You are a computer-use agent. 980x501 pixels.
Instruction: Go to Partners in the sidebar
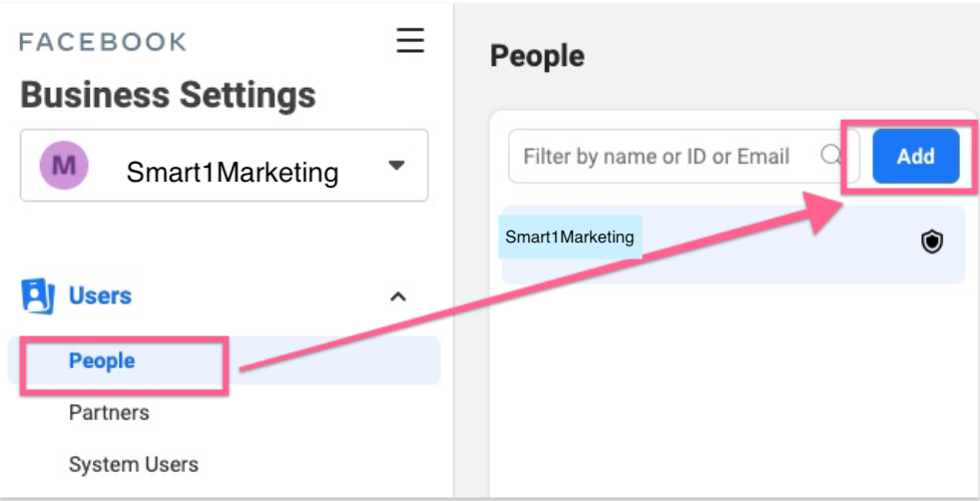[x=109, y=412]
